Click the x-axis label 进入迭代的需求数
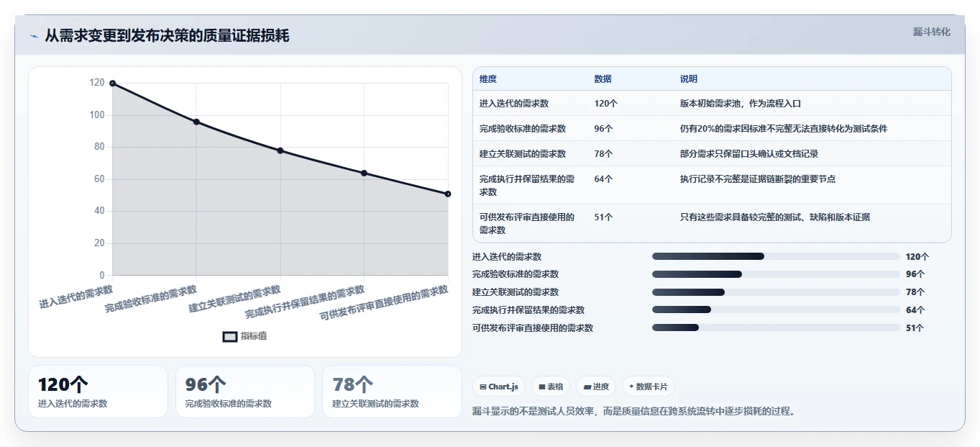This screenshot has height=447, width=980. pos(75,297)
